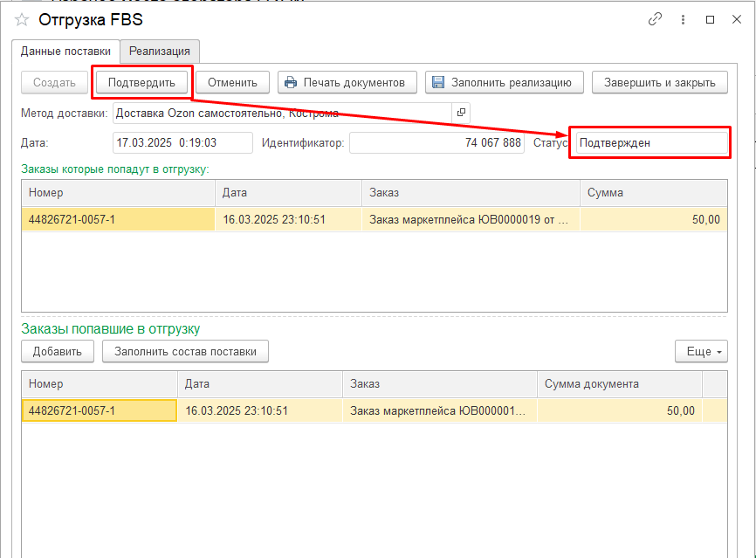Select order 44826721-0057-1 in upper table

(x=118, y=219)
